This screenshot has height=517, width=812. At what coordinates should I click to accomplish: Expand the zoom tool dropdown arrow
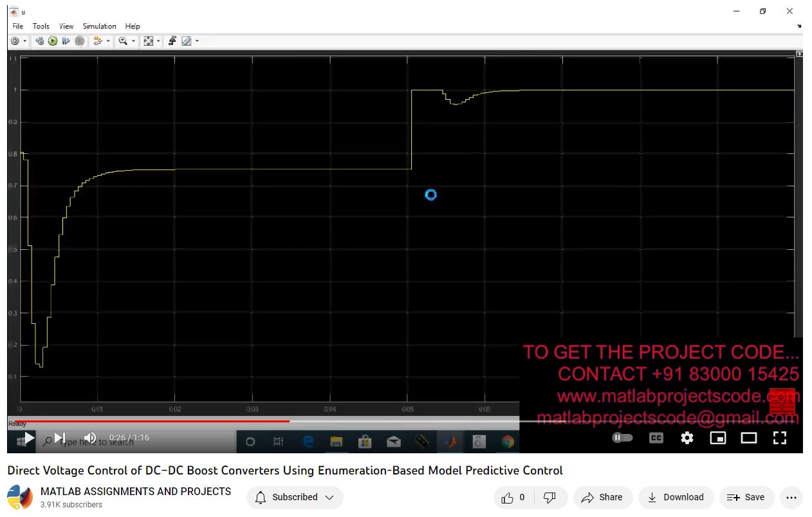(134, 41)
